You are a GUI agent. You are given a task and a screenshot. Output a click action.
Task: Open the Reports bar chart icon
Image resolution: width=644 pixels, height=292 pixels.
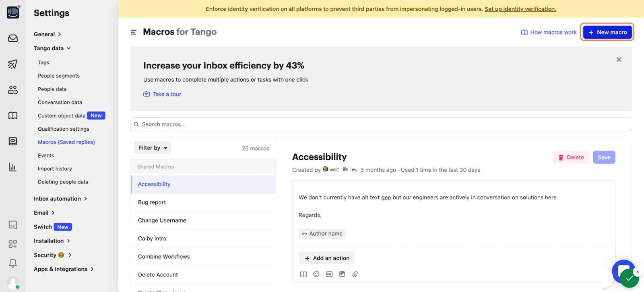pyautogui.click(x=13, y=167)
